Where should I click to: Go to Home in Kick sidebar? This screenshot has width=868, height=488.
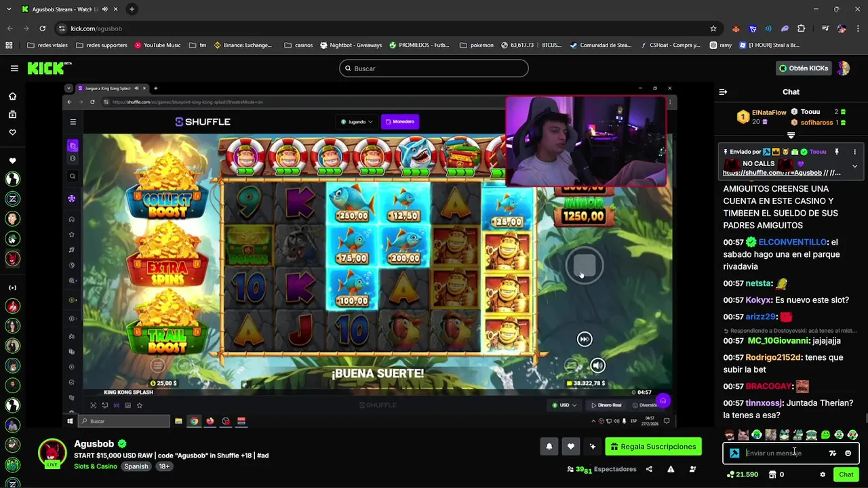pyautogui.click(x=12, y=96)
